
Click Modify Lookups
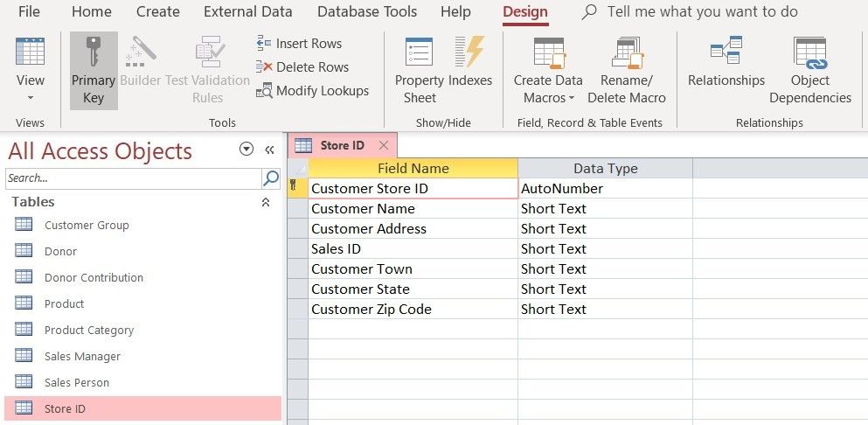312,90
